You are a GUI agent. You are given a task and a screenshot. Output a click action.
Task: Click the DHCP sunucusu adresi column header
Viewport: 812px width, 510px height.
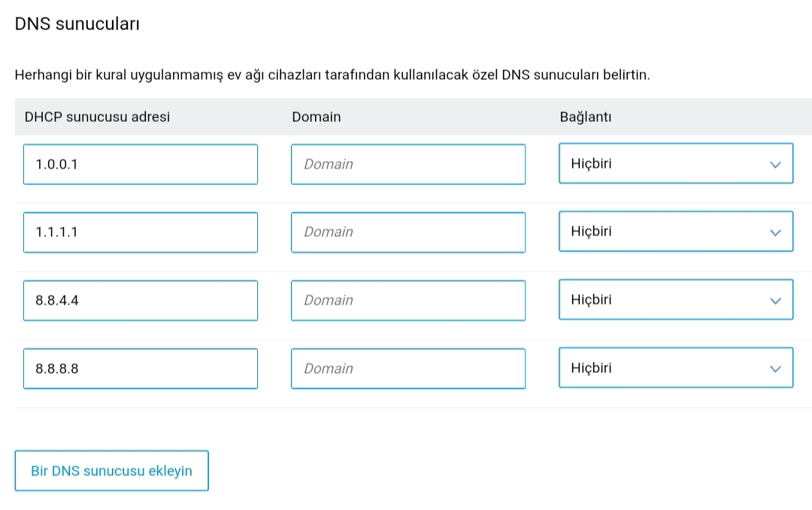point(97,117)
